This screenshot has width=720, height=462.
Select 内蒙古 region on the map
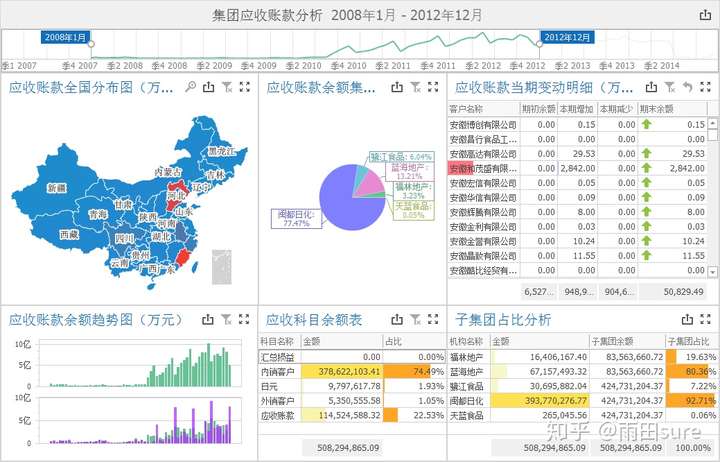(x=167, y=172)
